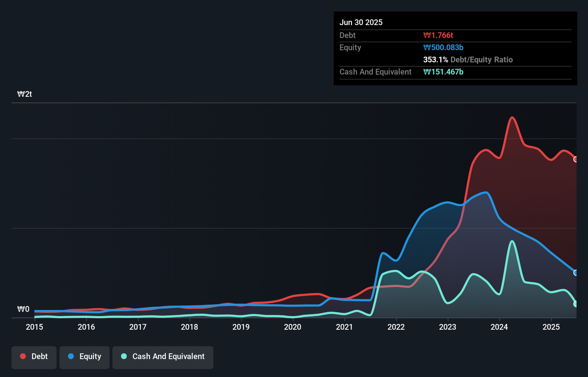Select the teal Cash endpoint marker on chart

[576, 304]
